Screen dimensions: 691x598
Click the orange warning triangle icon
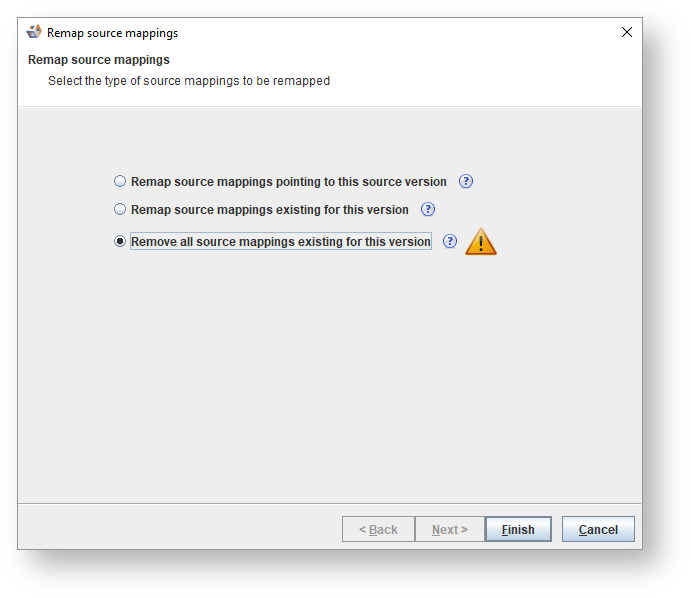481,242
